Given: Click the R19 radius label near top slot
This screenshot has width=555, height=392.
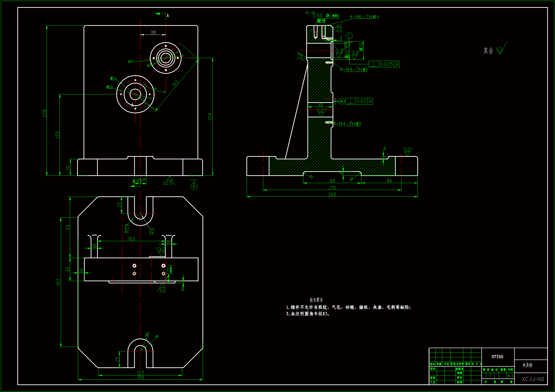Looking at the screenshot, I should click(x=127, y=228).
